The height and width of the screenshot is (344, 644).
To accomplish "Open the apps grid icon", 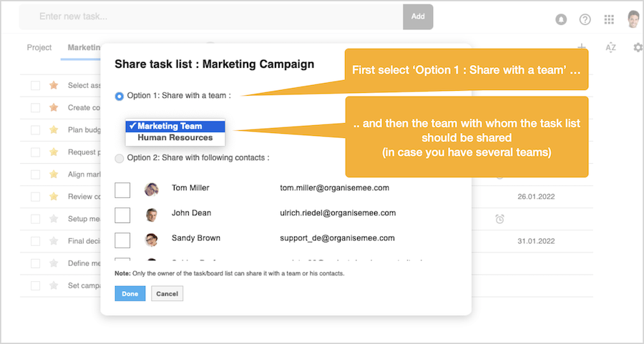I will pos(609,19).
